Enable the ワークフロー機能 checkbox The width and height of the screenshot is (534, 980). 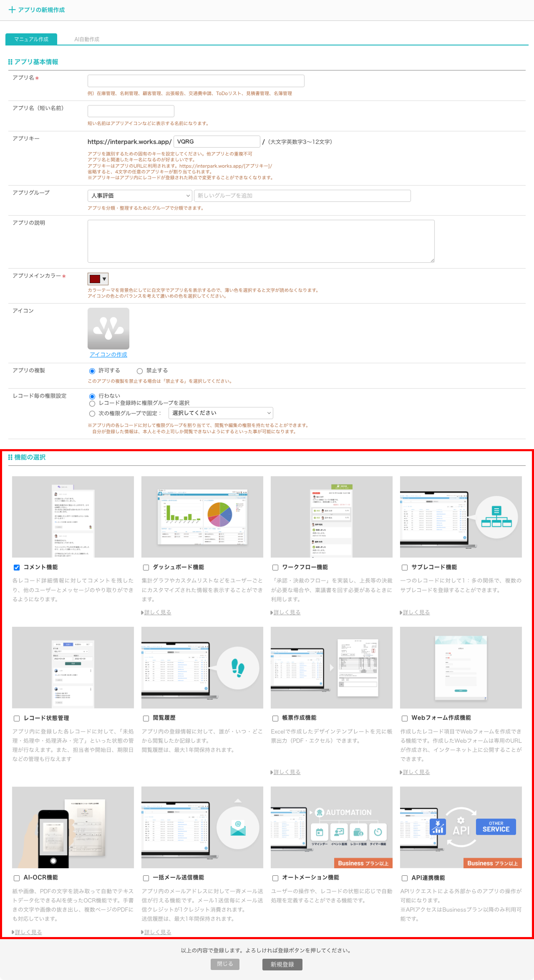click(x=275, y=568)
